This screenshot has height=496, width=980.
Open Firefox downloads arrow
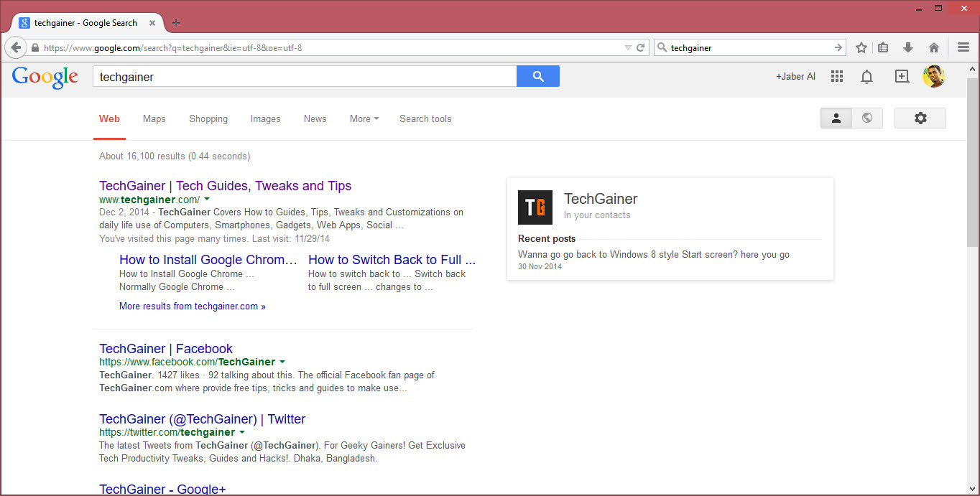907,47
